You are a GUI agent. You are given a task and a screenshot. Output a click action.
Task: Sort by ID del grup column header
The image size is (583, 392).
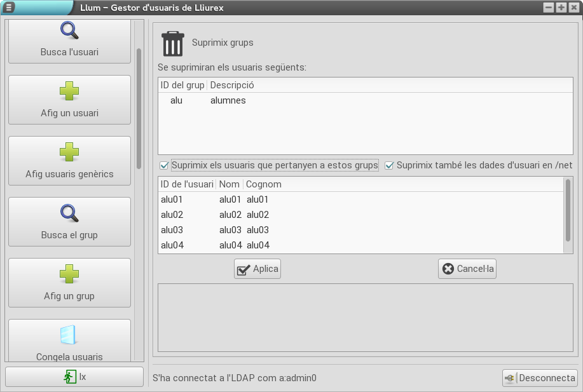(x=182, y=84)
